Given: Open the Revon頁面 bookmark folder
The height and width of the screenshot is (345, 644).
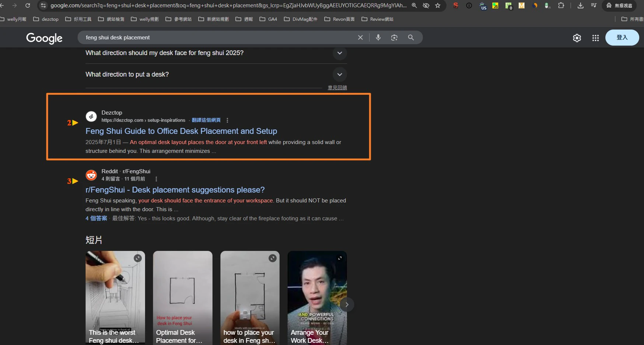Looking at the screenshot, I should 340,19.
